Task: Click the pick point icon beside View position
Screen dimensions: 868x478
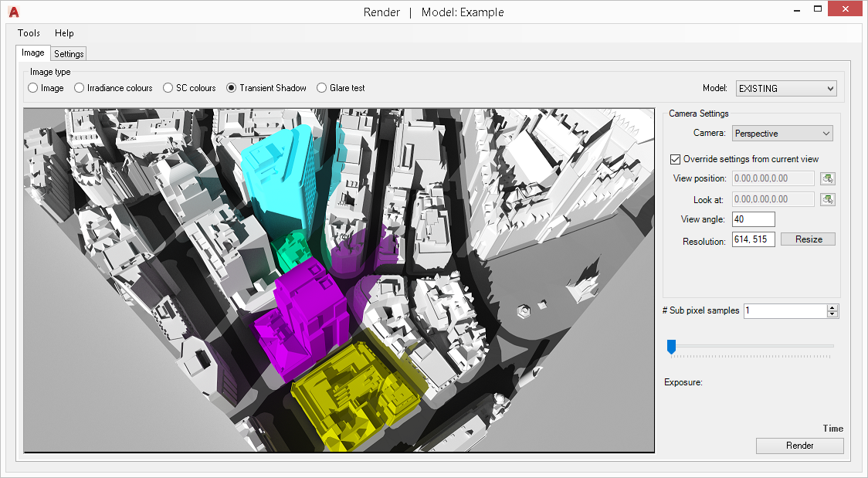Action: coord(828,179)
